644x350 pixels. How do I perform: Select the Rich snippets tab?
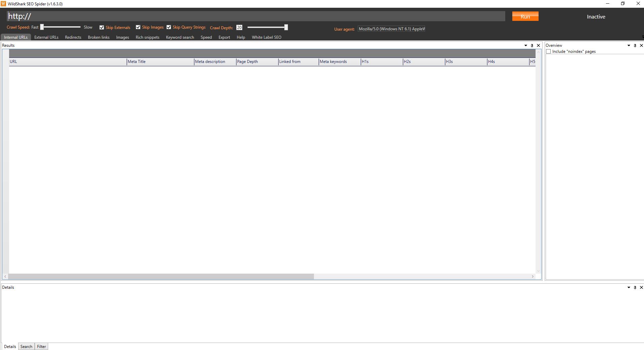coord(147,37)
